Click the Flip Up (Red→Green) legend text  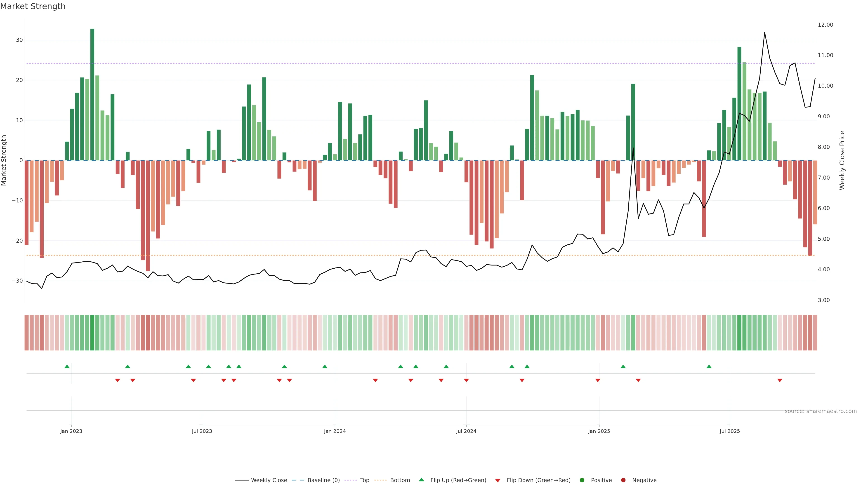[x=458, y=480]
